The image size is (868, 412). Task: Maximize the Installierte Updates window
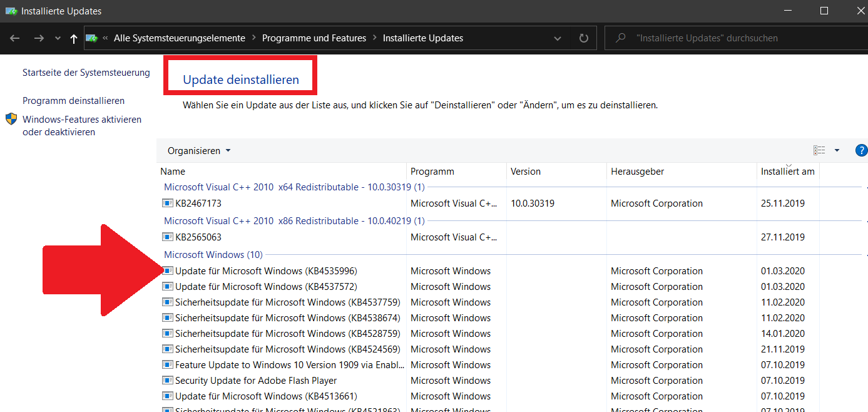point(824,11)
